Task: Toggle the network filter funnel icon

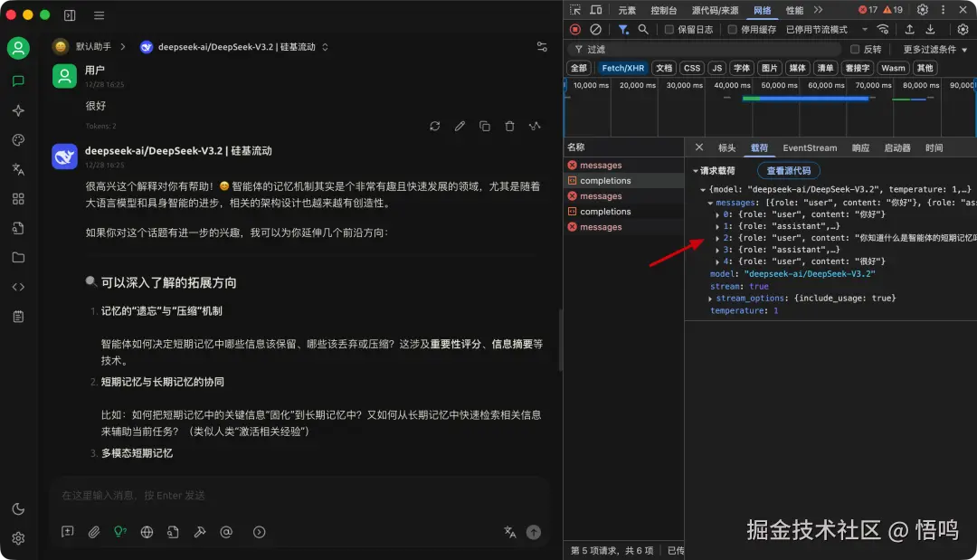Action: (x=623, y=29)
